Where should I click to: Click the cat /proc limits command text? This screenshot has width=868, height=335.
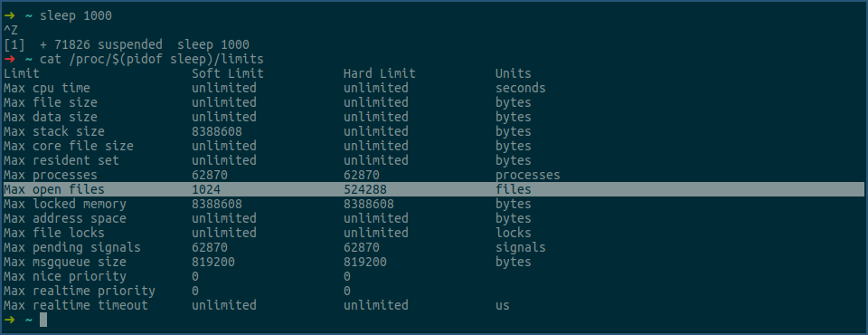[152, 59]
